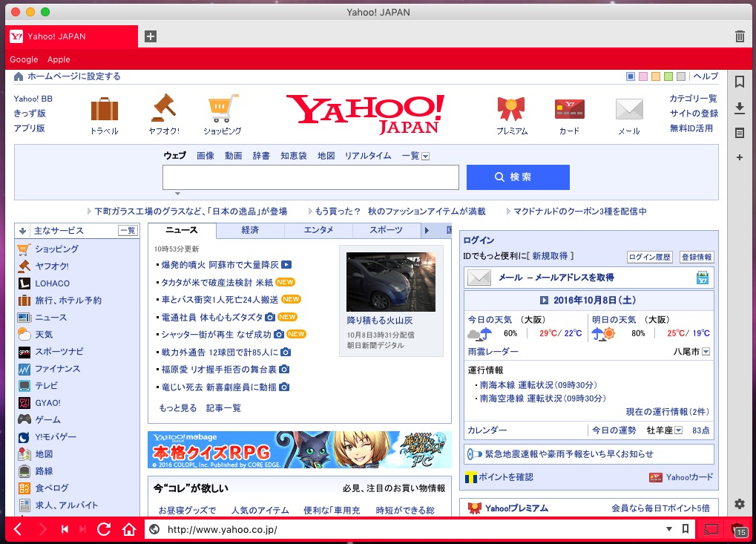The width and height of the screenshot is (756, 544).
Task: Show more news tabs with arrow
Action: pyautogui.click(x=427, y=231)
